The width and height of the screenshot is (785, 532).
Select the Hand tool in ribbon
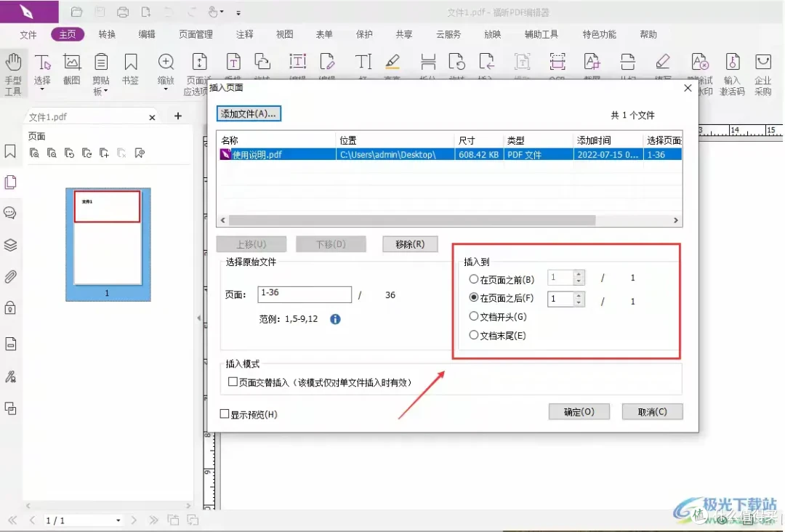click(13, 73)
